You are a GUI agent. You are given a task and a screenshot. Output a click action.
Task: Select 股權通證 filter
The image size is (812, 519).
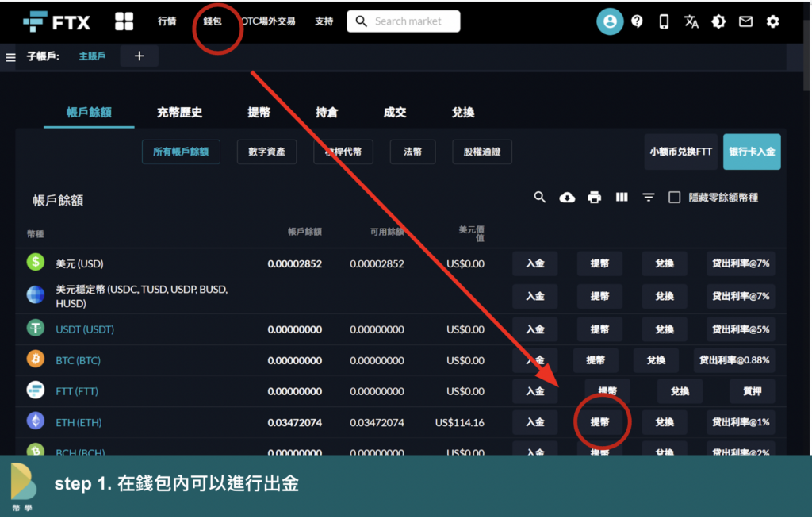[482, 152]
